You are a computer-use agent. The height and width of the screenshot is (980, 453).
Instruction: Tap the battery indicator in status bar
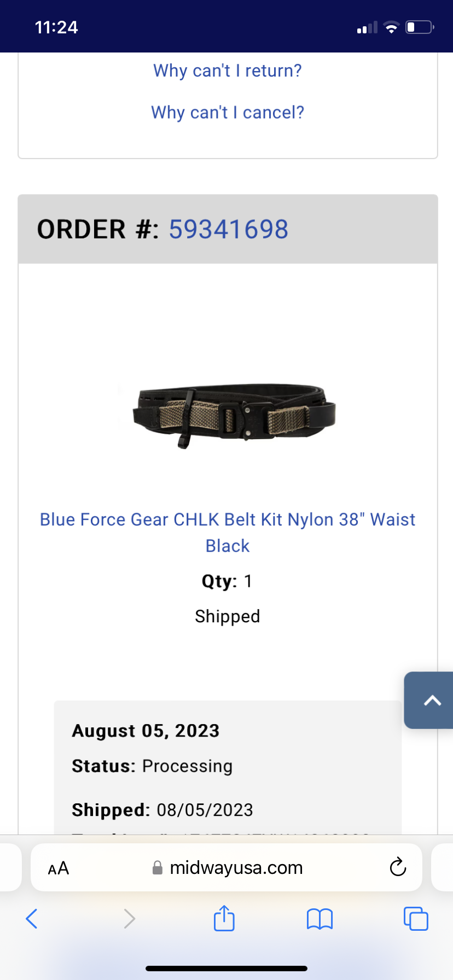coord(420,27)
